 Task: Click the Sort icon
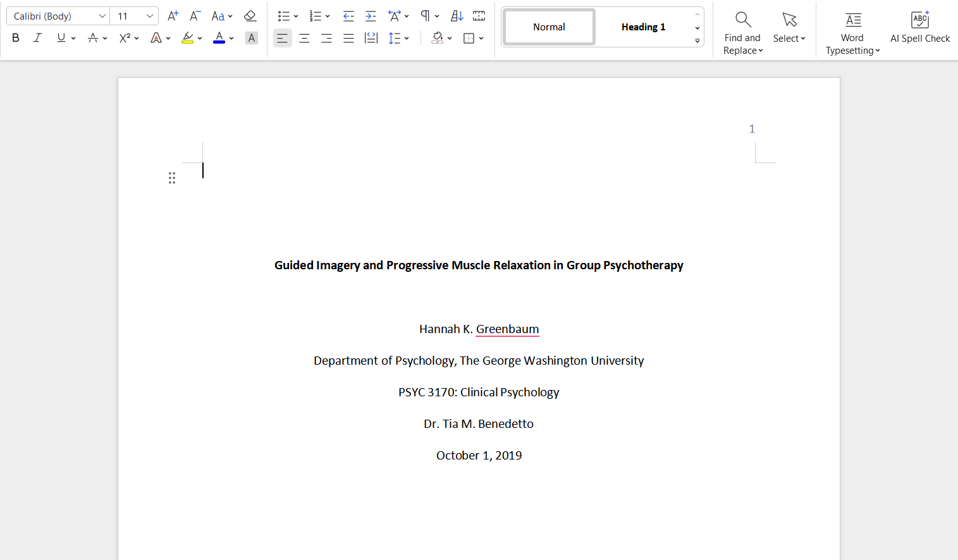pyautogui.click(x=457, y=16)
